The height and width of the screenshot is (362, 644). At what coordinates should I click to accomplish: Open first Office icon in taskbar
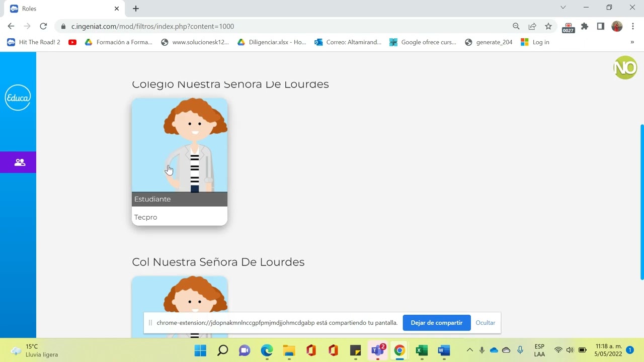coord(311,350)
